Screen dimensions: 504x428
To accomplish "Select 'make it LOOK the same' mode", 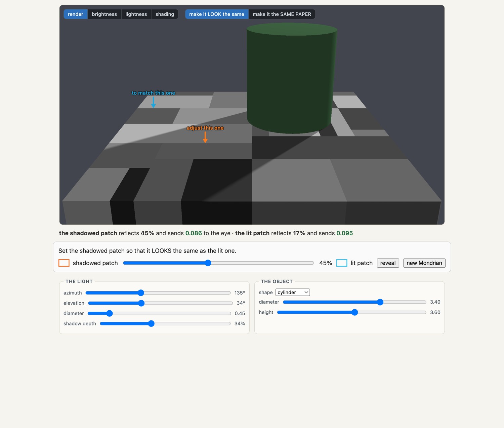I will coord(217,14).
